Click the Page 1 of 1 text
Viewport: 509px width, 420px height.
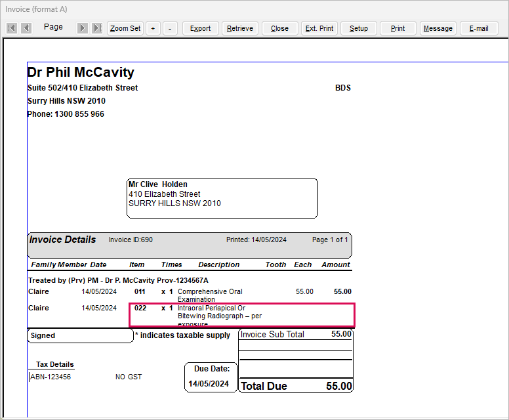click(x=330, y=240)
